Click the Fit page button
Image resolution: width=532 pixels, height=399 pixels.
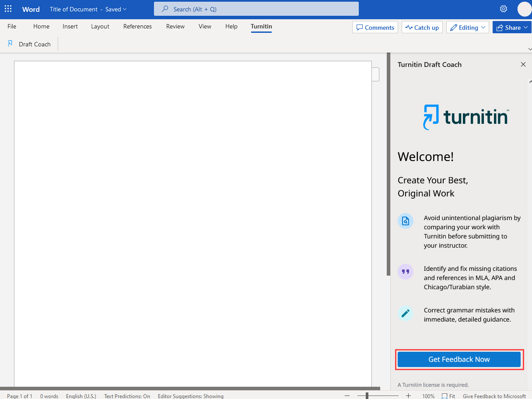pos(448,396)
